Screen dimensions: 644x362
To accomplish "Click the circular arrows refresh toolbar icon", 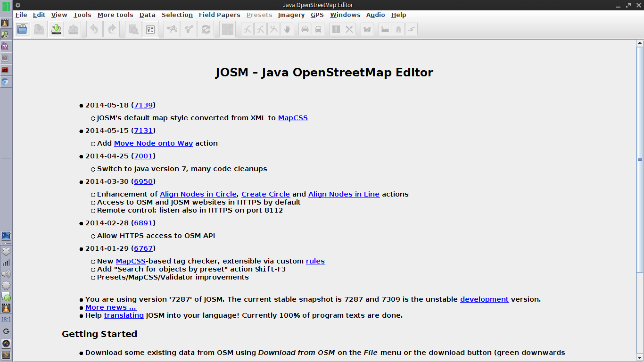I will [206, 29].
